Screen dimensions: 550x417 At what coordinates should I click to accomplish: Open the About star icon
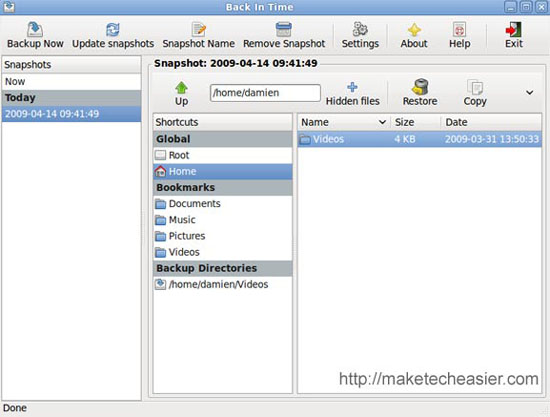414,30
